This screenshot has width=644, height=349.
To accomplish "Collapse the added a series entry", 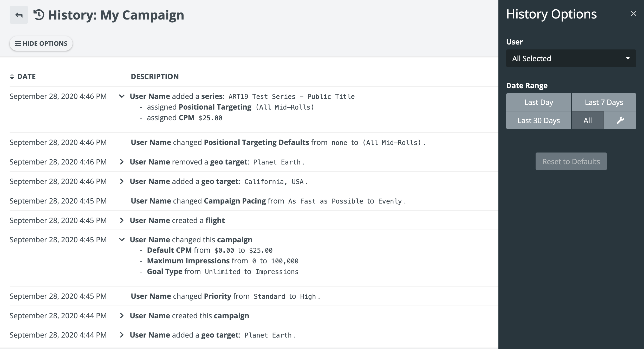I will pyautogui.click(x=121, y=96).
